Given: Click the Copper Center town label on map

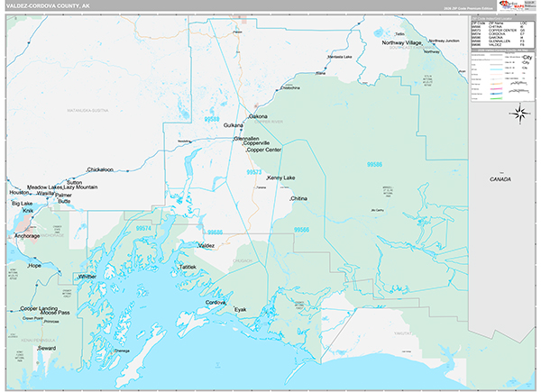Looking at the screenshot, I should (264, 150).
